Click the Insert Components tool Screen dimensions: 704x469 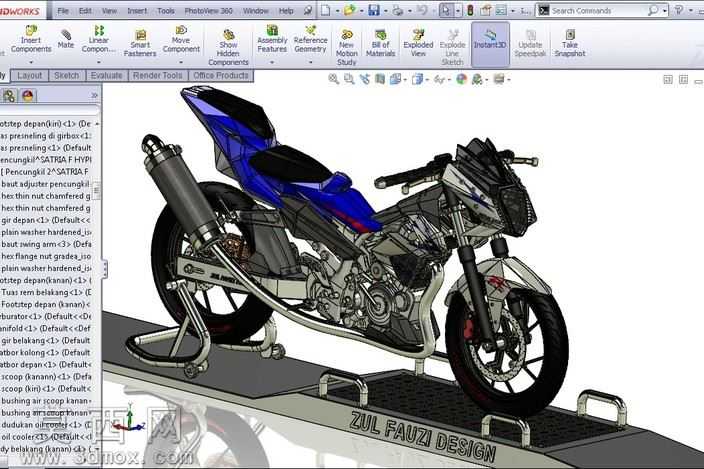(31, 39)
